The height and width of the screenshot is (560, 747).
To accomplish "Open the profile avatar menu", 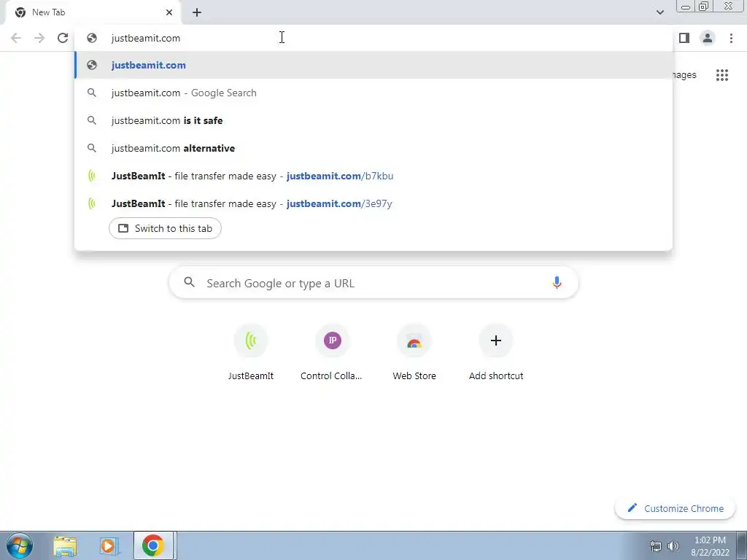I will click(708, 38).
